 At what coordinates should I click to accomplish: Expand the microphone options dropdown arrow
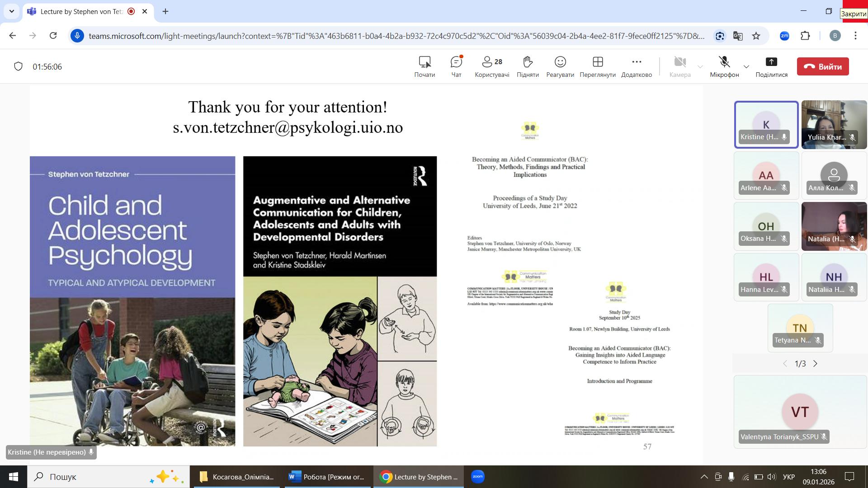pyautogui.click(x=746, y=67)
